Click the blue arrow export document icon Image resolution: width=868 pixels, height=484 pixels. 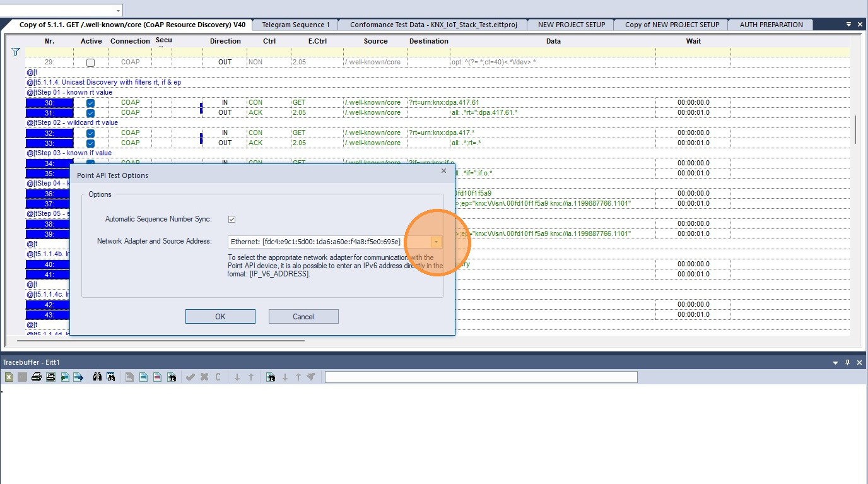[78, 377]
